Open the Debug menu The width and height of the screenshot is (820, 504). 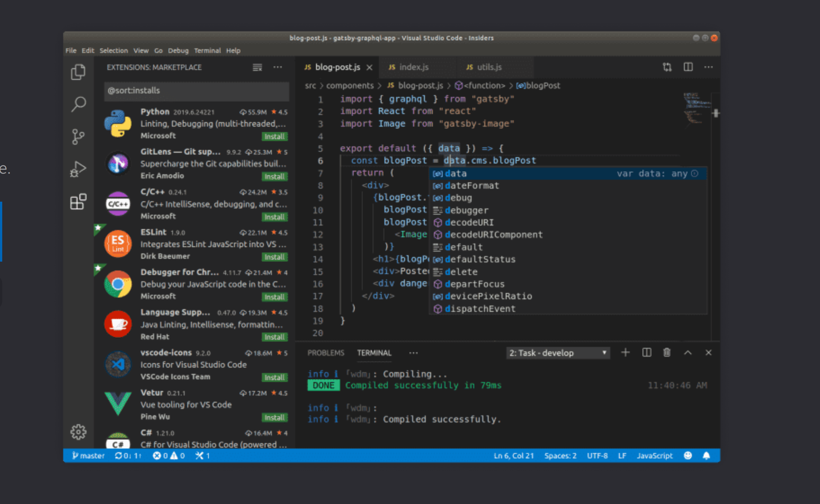[x=178, y=50]
